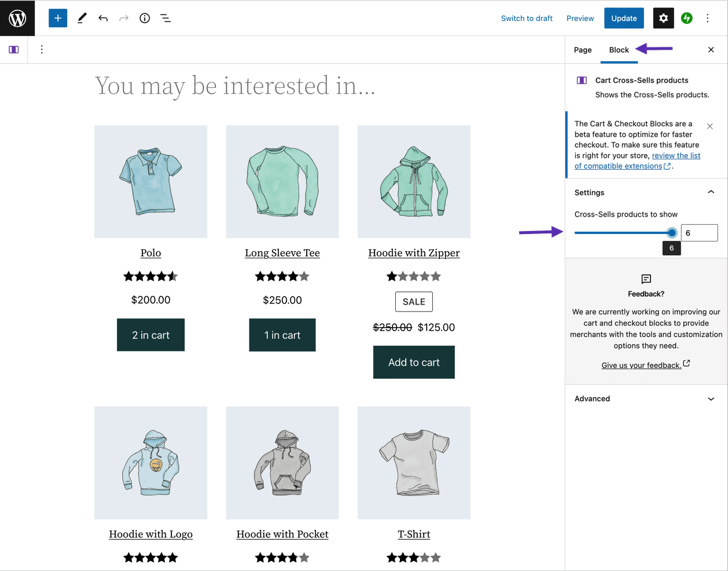View document details information

144,18
